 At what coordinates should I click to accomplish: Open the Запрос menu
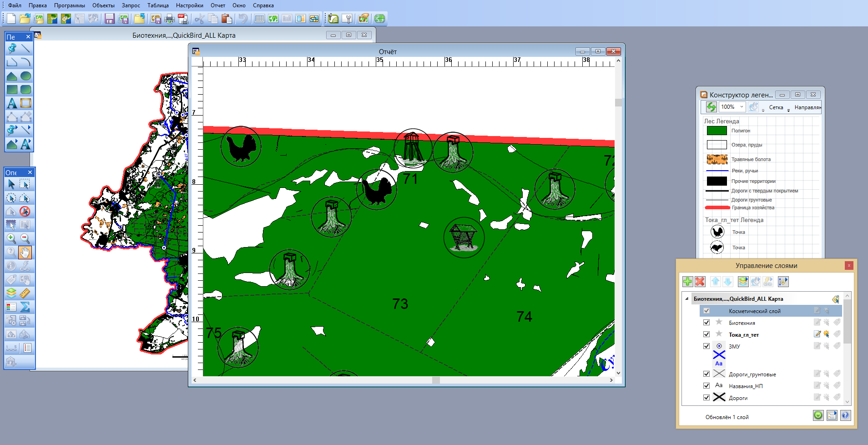[x=131, y=5]
